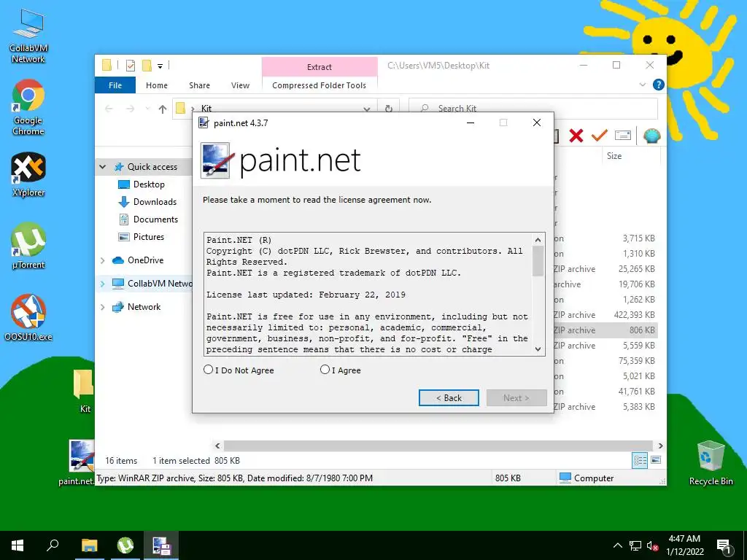Screen dimensions: 747x560
Task: Select Network in navigation pane
Action: (144, 307)
